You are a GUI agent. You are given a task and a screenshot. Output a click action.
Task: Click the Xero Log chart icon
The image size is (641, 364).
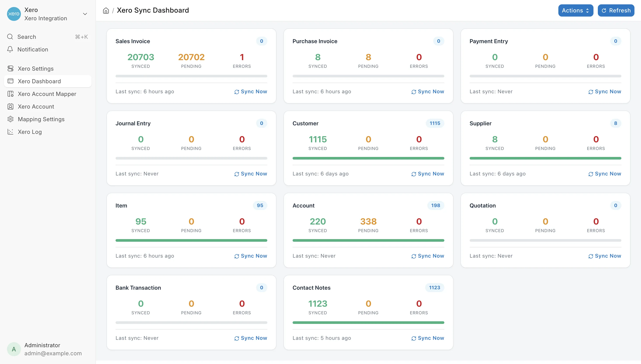pyautogui.click(x=10, y=132)
